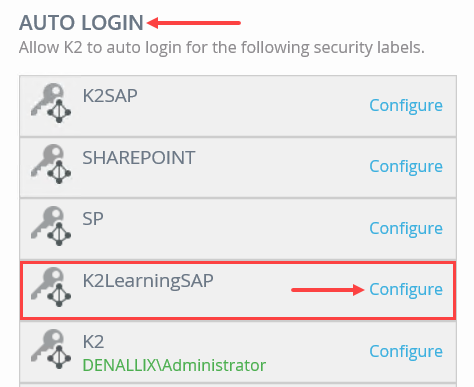This screenshot has width=474, height=387.
Task: Click the key icon beside K2SAP
Action: 51,103
